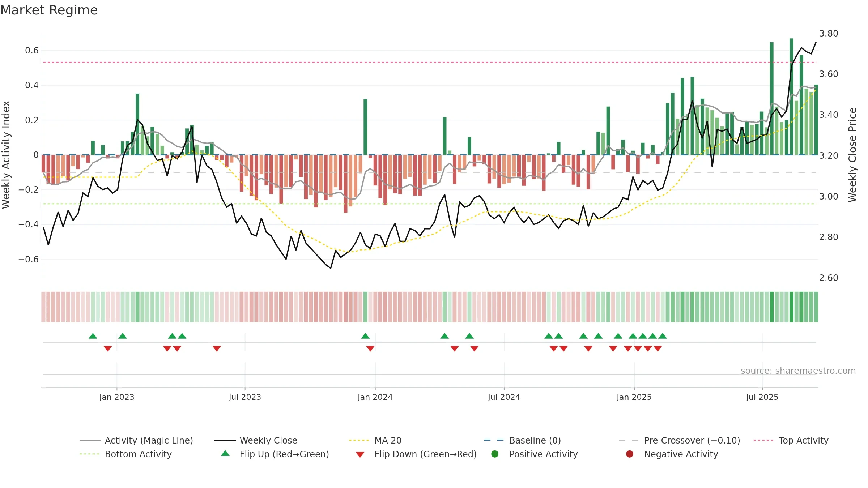Viewport: 868px width, 488px height.
Task: Click the green Positive Activity legend circle
Action: coord(495,454)
